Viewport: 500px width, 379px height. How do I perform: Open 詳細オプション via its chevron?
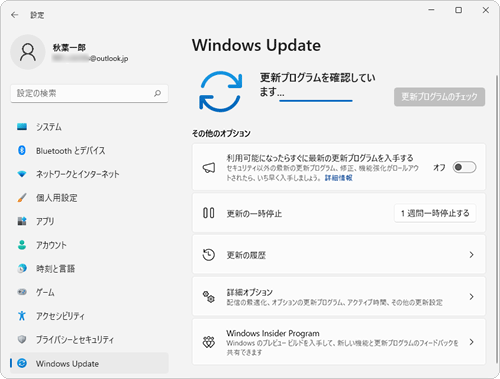(x=471, y=297)
